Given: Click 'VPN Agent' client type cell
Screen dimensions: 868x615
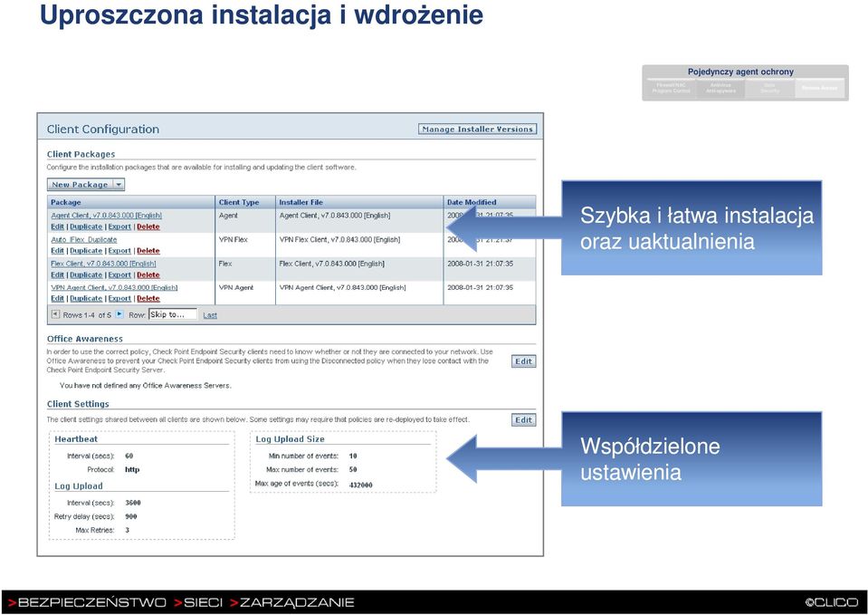Looking at the screenshot, I should (236, 287).
